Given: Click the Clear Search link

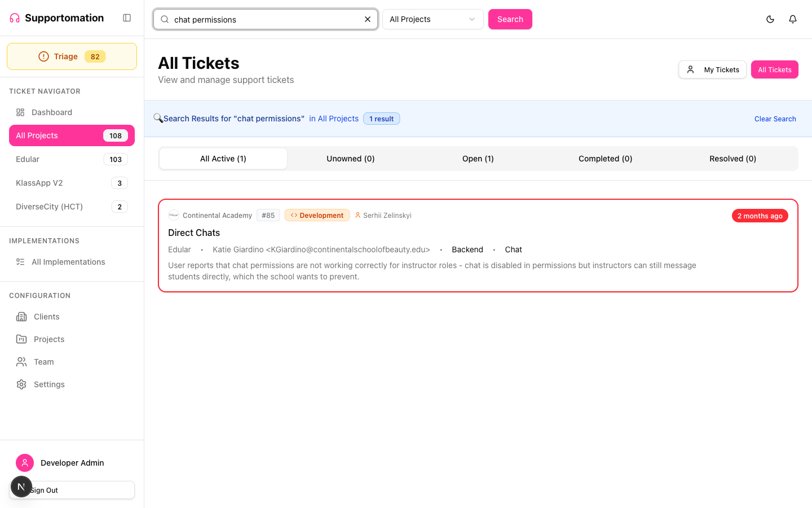Looking at the screenshot, I should [x=775, y=119].
